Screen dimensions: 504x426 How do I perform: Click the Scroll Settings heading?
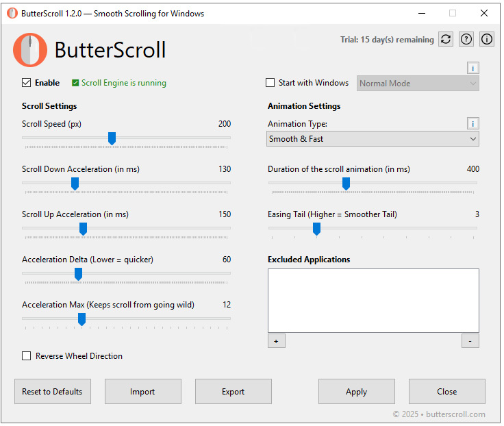click(49, 106)
